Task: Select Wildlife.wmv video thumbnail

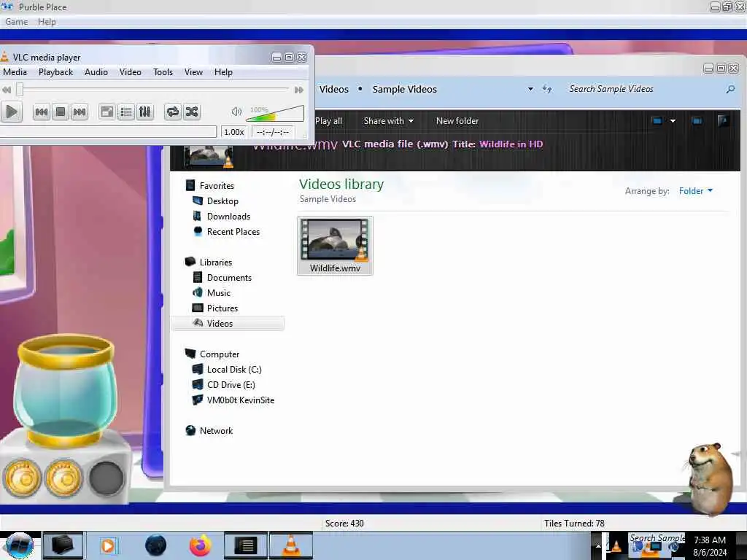Action: coord(335,246)
